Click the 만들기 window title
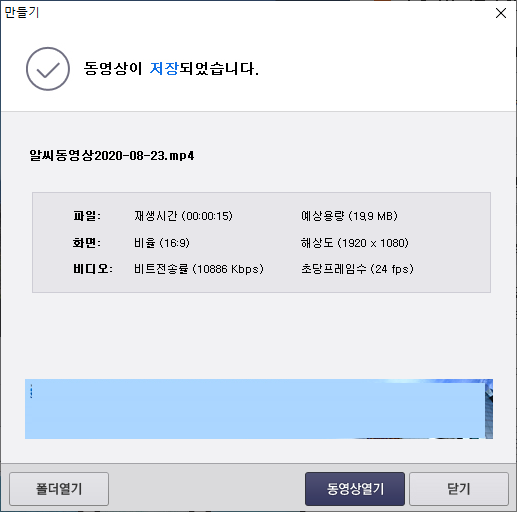This screenshot has height=512, width=517. tap(22, 12)
